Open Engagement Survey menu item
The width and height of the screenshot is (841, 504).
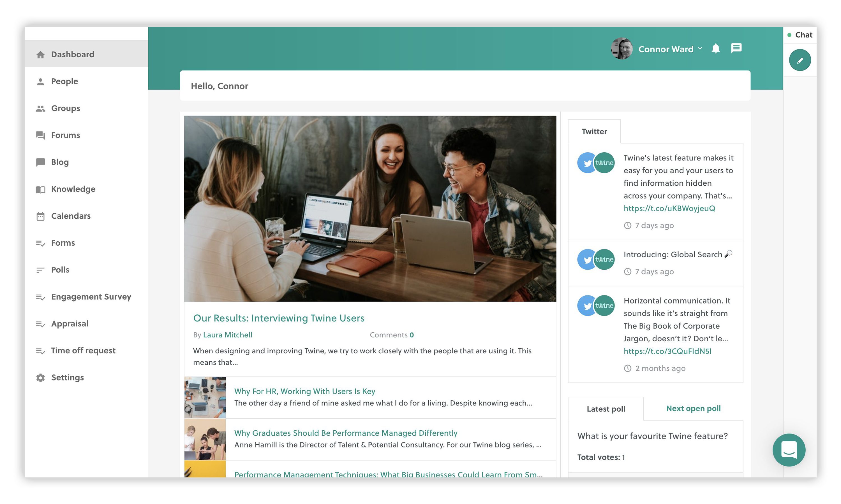91,297
